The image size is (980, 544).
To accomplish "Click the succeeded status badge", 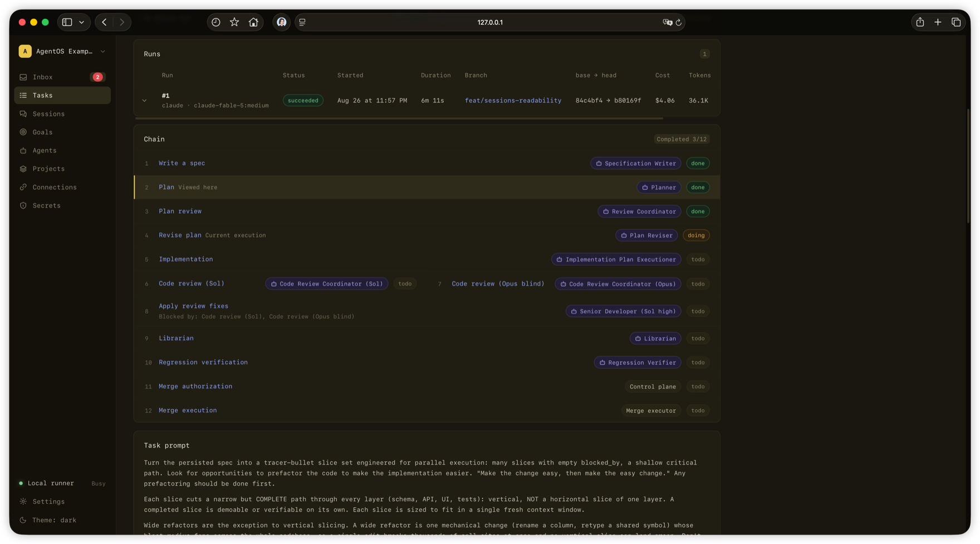I will (x=303, y=101).
